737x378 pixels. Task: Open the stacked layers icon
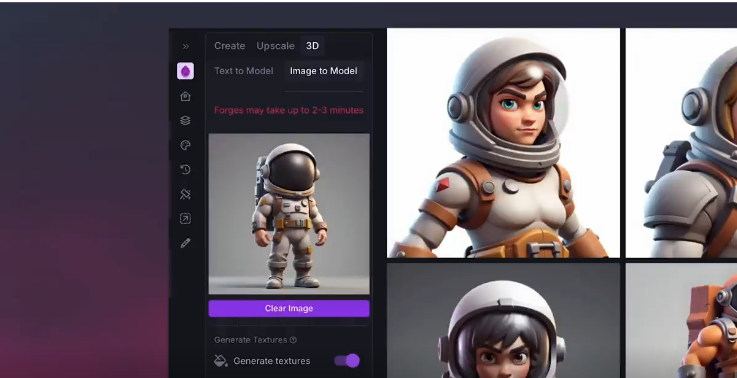[186, 121]
